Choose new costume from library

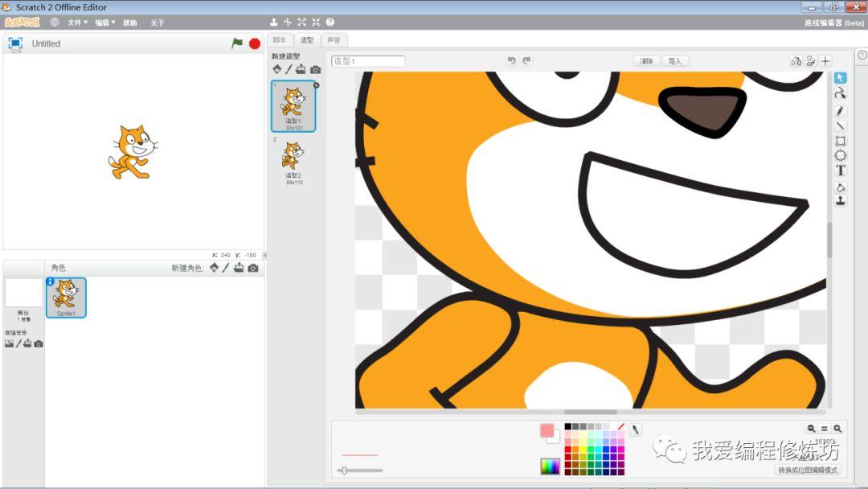[276, 69]
